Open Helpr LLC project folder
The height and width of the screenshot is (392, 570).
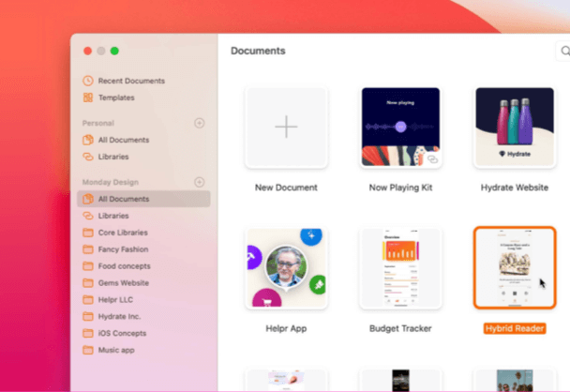click(116, 300)
